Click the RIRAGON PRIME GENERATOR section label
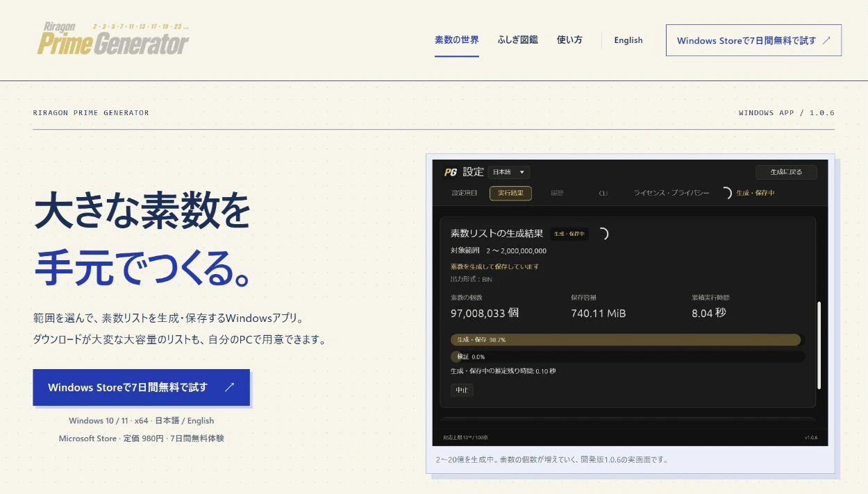Screen dimensions: 868x494 point(91,112)
